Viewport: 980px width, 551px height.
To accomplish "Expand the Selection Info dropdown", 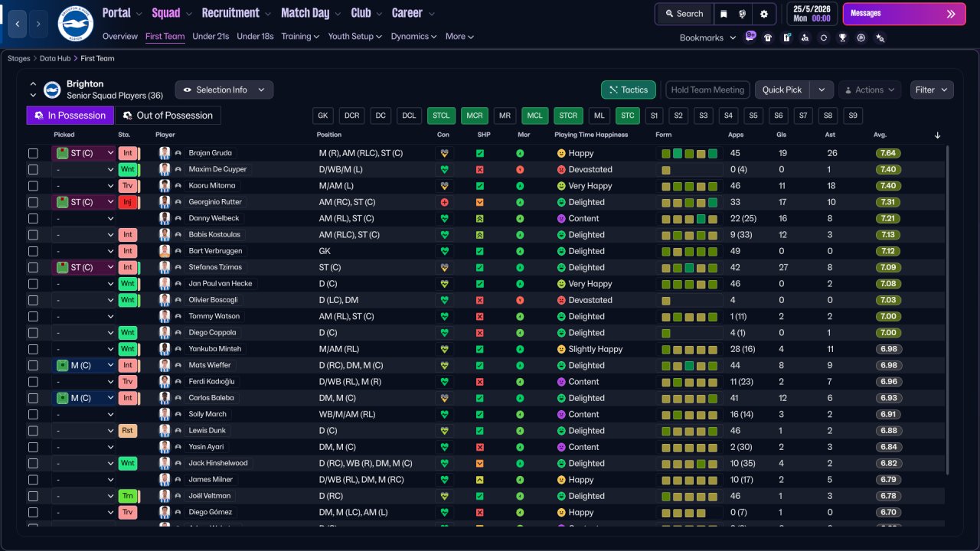I will (x=224, y=90).
